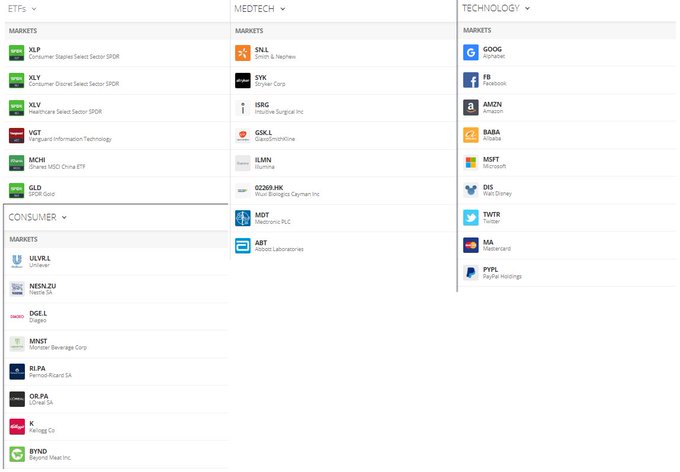This screenshot has height=472, width=680.
Task: Click the Abbott Laboratories logo icon
Action: (243, 246)
